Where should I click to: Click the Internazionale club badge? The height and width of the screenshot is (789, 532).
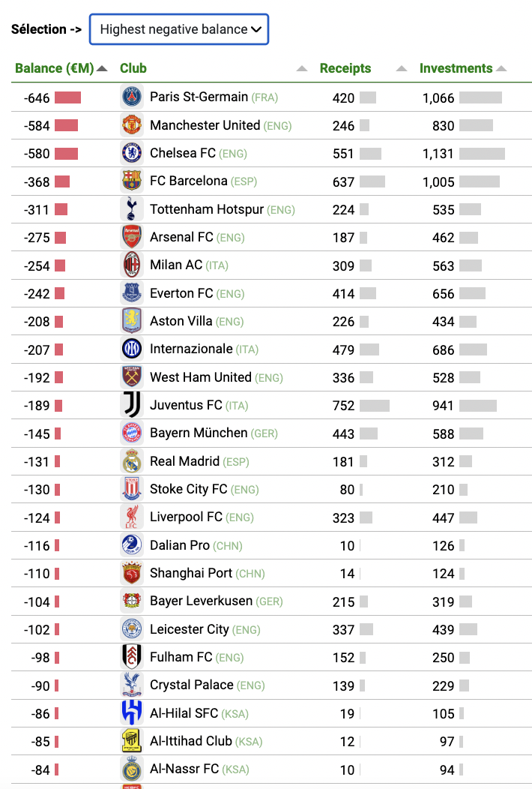coord(132,349)
